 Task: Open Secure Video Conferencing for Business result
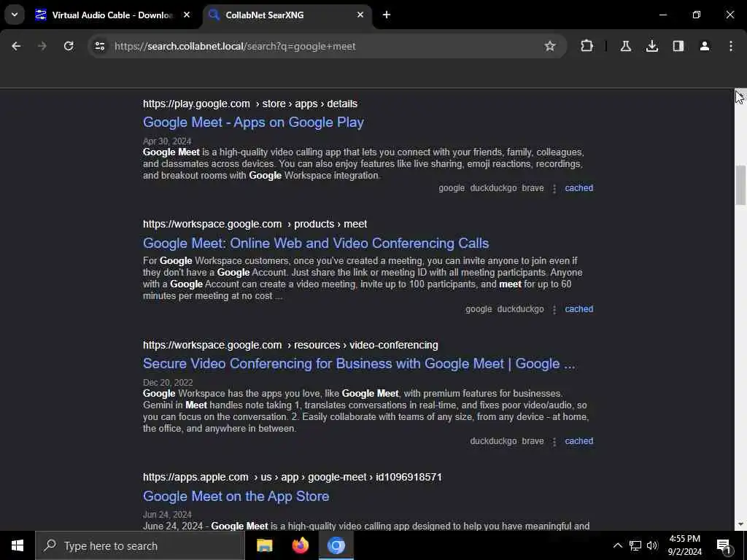click(x=359, y=364)
